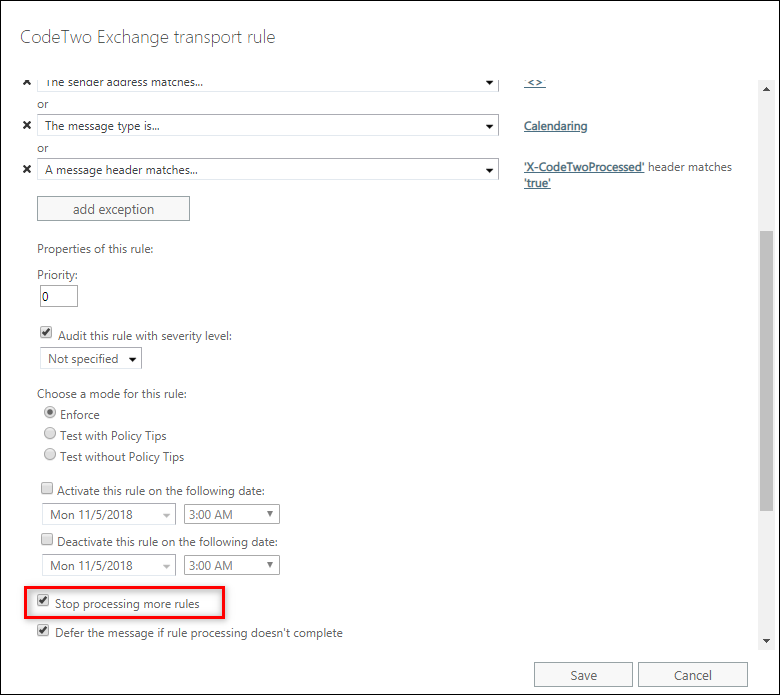Focus the Priority input field
Image resolution: width=780 pixels, height=695 pixels.
[59, 296]
